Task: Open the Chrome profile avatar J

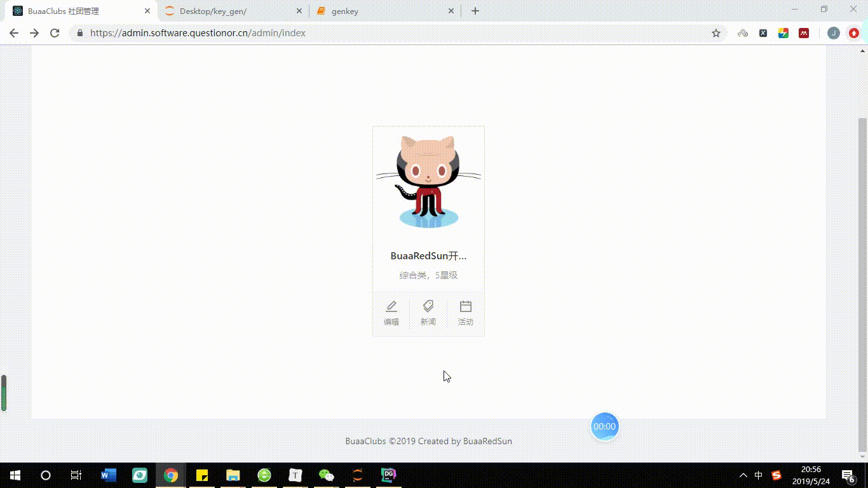Action: click(834, 33)
